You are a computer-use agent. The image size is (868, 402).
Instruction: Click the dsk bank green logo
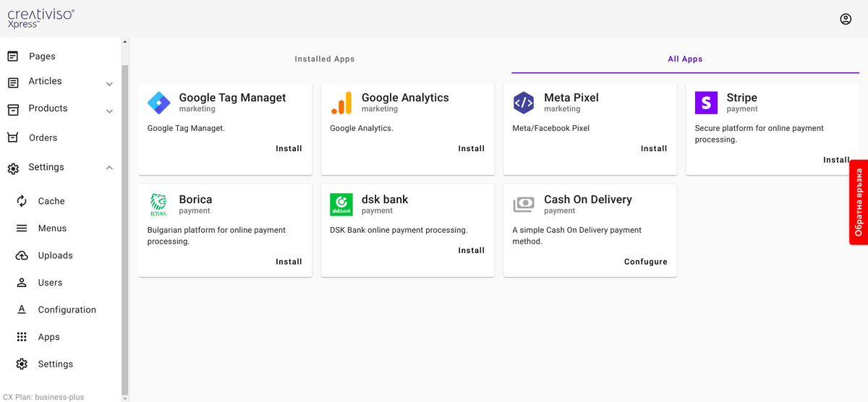coord(341,205)
